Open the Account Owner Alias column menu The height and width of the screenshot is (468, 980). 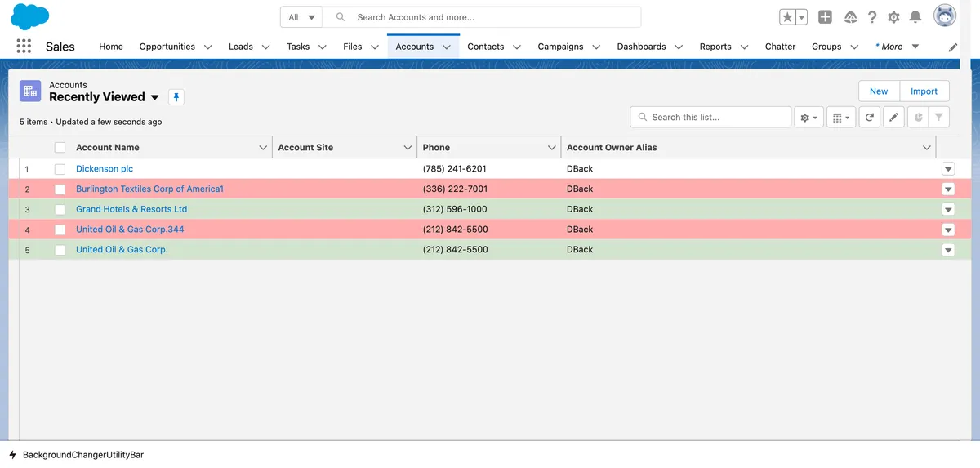pyautogui.click(x=926, y=148)
